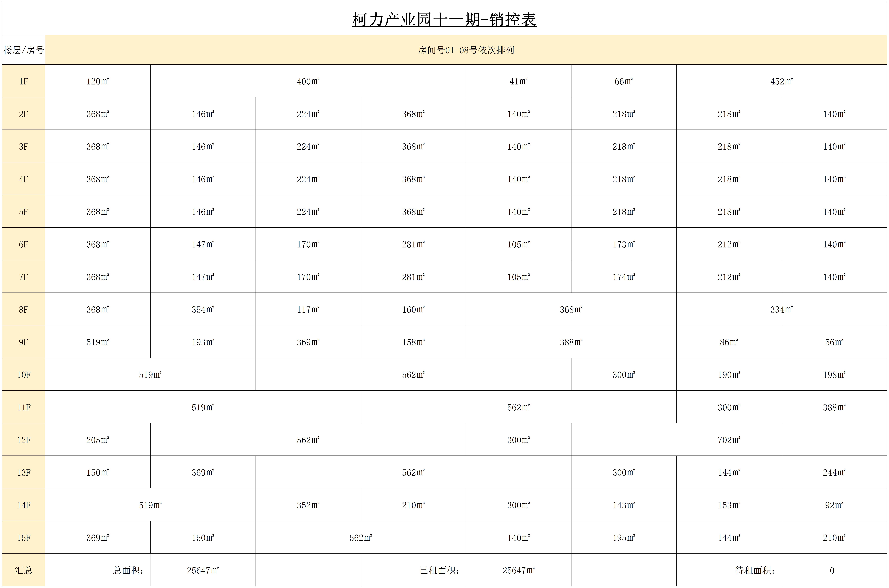889x588 pixels.
Task: Select the rented area value beside 已租面积
Action: (519, 570)
